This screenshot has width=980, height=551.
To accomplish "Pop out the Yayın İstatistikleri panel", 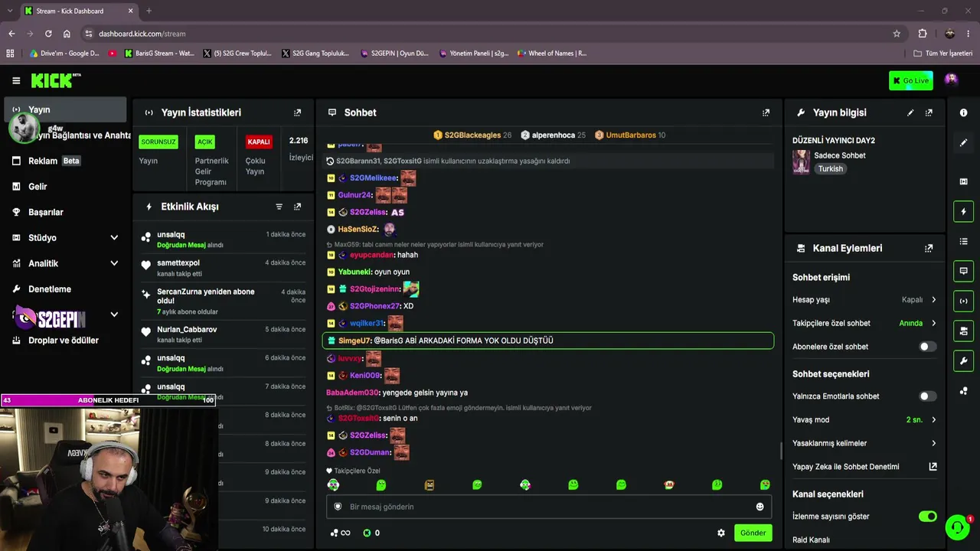I will (x=298, y=112).
